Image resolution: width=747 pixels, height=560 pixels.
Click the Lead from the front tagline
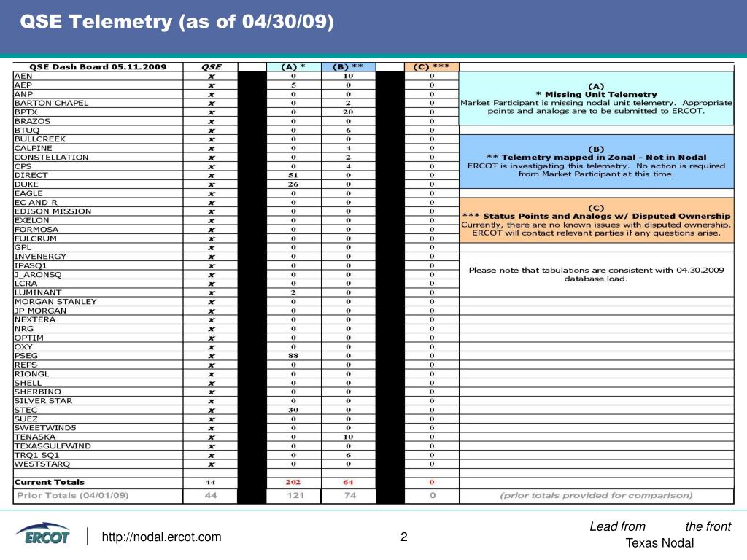click(660, 526)
